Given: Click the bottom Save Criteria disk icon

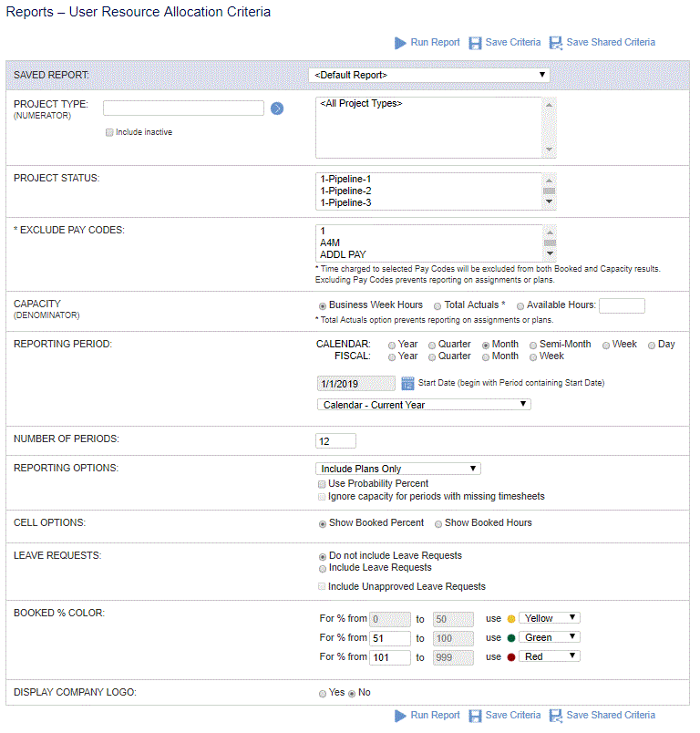Looking at the screenshot, I should coord(475,716).
